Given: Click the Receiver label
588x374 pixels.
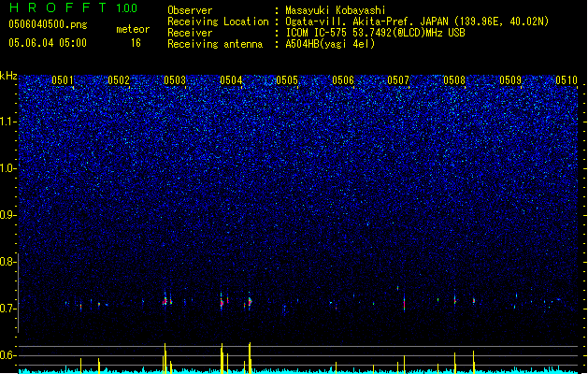Looking at the screenshot, I should (x=190, y=33).
